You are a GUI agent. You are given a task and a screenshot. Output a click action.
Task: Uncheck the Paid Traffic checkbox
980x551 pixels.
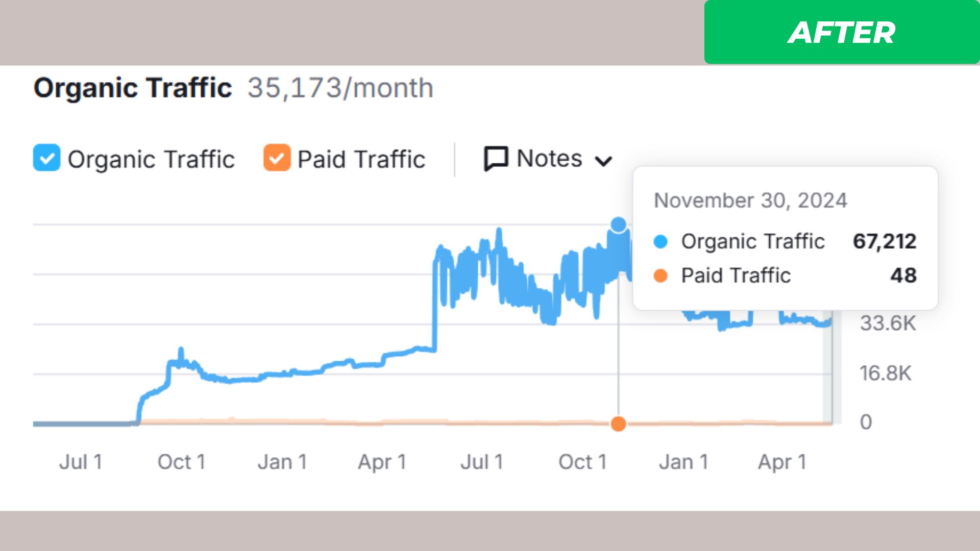point(277,158)
